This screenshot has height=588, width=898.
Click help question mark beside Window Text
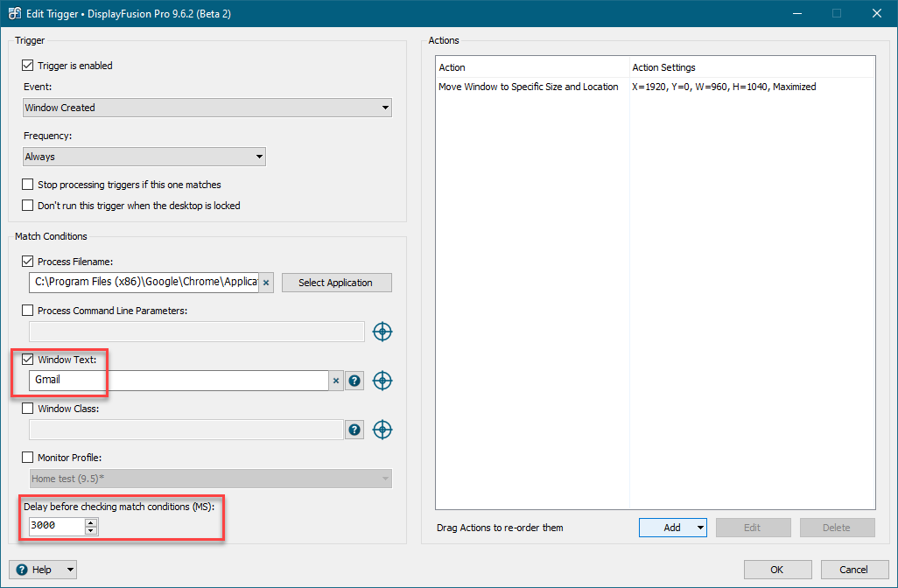354,381
